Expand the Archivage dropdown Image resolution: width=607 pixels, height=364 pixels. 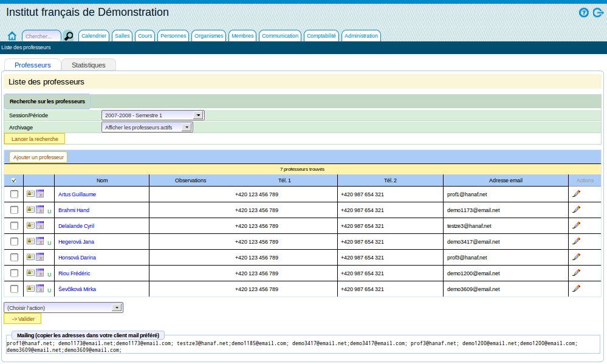click(147, 127)
